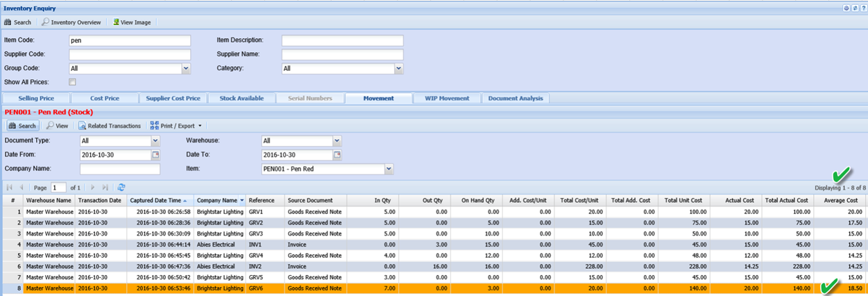Click the View button in Movement toolbar
This screenshot has height=296, width=868.
click(57, 126)
